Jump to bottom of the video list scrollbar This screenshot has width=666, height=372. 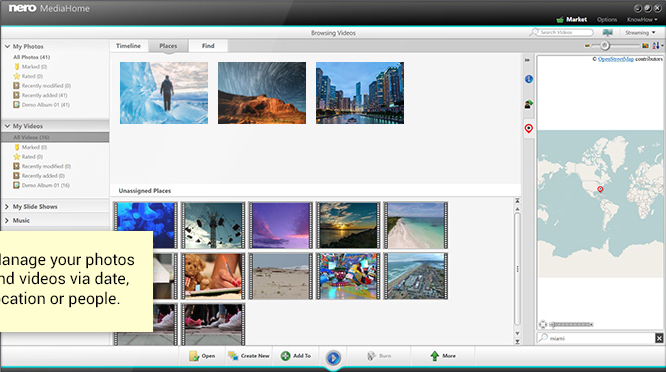tap(517, 341)
